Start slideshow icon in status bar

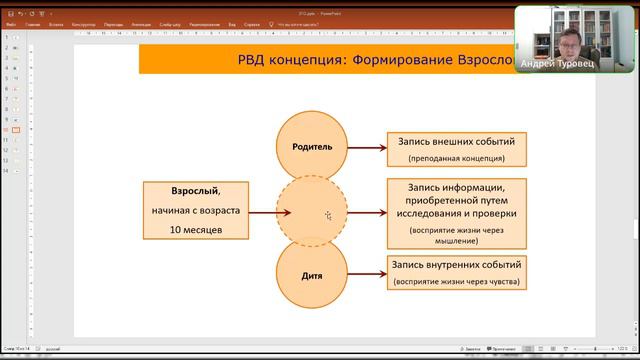pyautogui.click(x=566, y=349)
